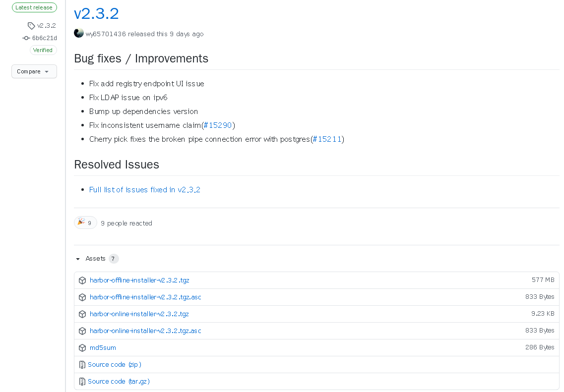Click the Latest release badge

[x=34, y=7]
